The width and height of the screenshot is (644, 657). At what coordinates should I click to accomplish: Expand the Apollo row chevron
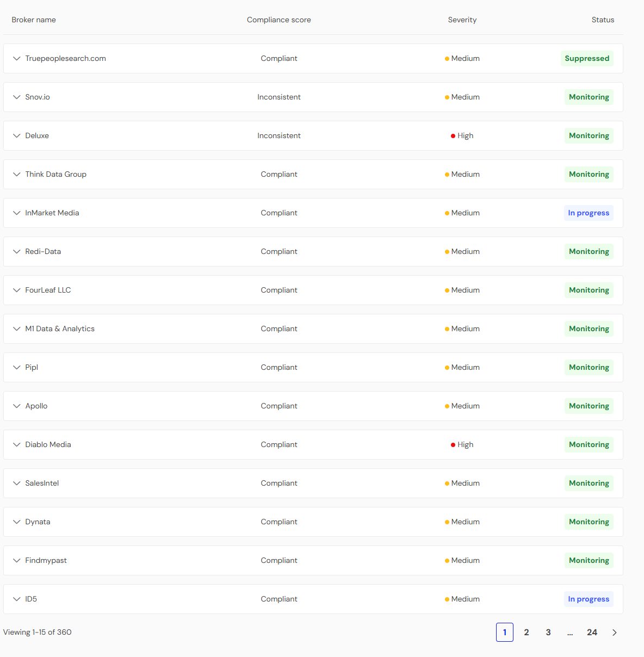pos(17,406)
